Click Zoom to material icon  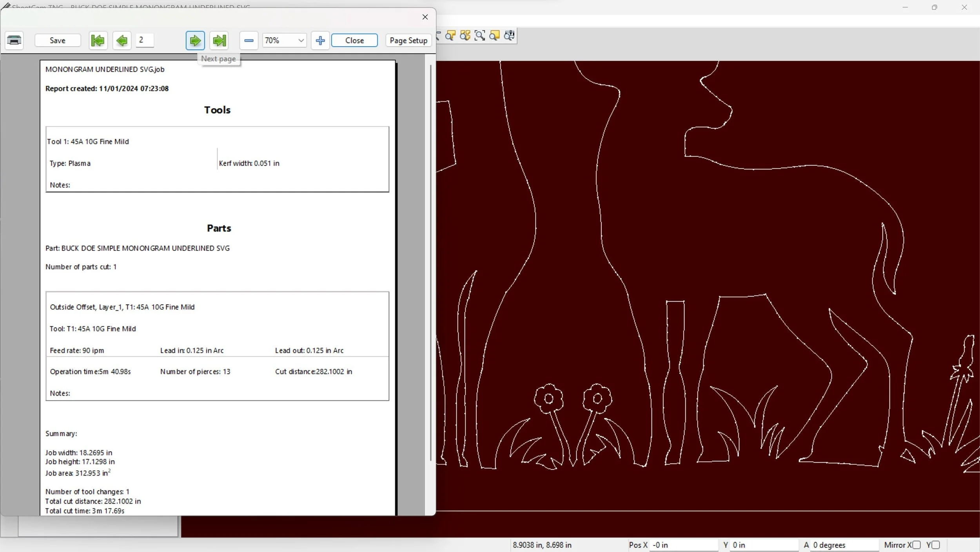(494, 36)
